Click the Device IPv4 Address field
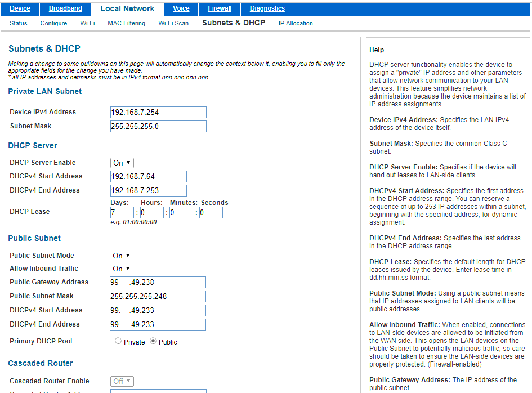 (x=158, y=112)
